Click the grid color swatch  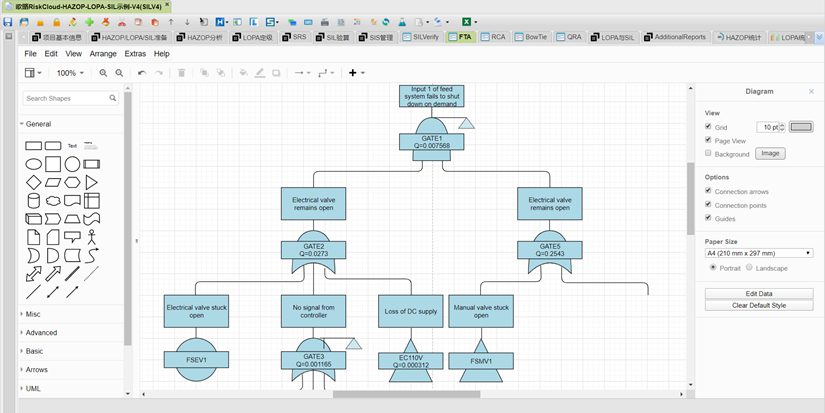pyautogui.click(x=802, y=127)
